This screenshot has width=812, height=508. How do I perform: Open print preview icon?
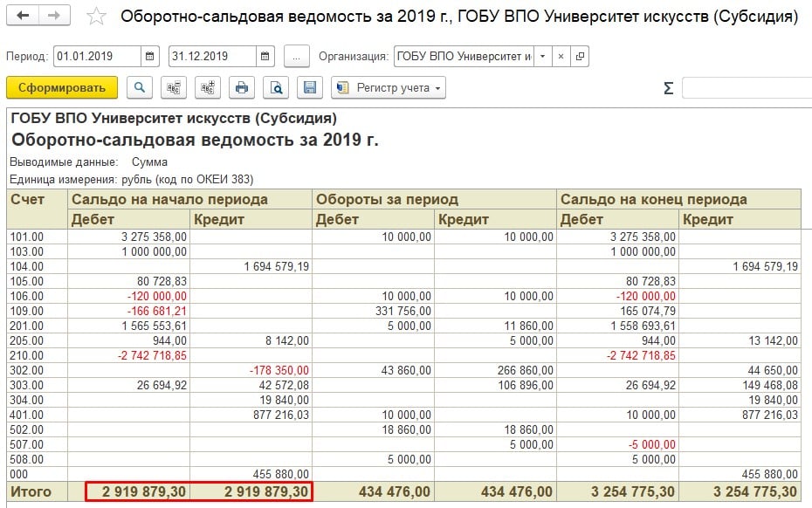click(x=276, y=87)
